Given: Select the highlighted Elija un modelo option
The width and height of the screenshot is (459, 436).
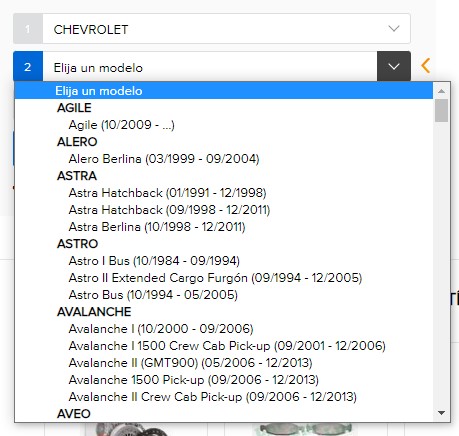Looking at the screenshot, I should pos(224,91).
